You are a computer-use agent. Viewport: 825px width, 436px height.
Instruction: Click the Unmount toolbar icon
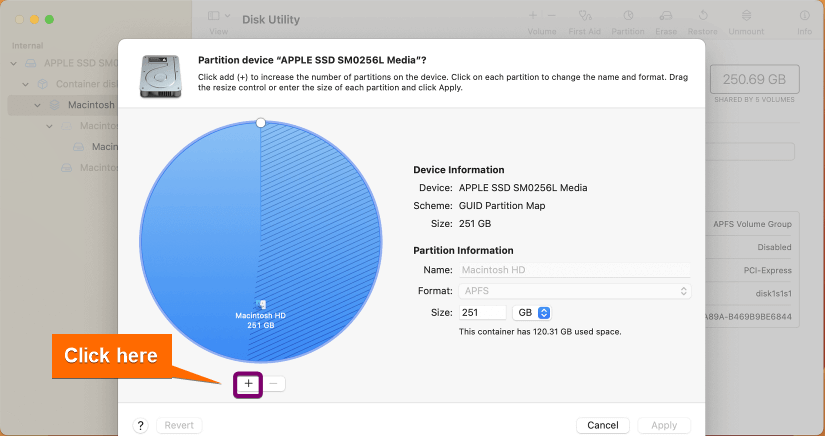click(746, 16)
